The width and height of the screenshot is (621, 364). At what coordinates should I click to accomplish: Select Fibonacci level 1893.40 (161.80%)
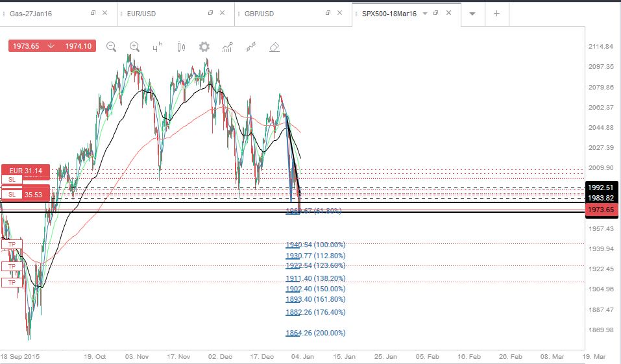315,299
